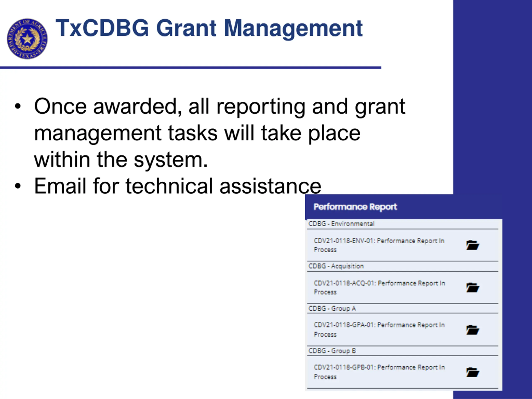
Task: Open folder icon for CDV21-0118-ACQ-01 report
Action: pos(473,287)
